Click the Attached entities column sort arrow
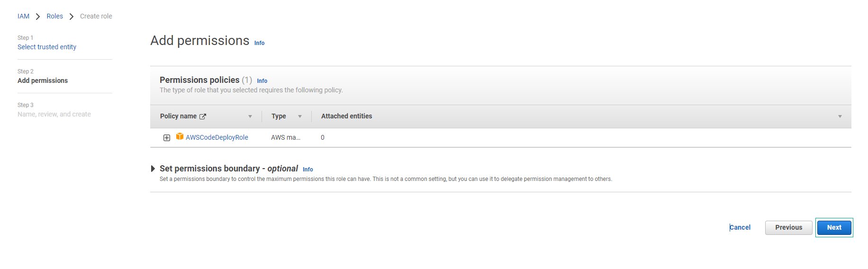The width and height of the screenshot is (868, 269). 840,117
